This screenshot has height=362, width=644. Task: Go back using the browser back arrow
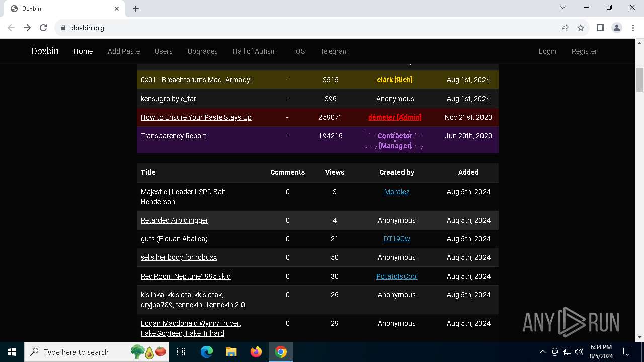coord(11,28)
